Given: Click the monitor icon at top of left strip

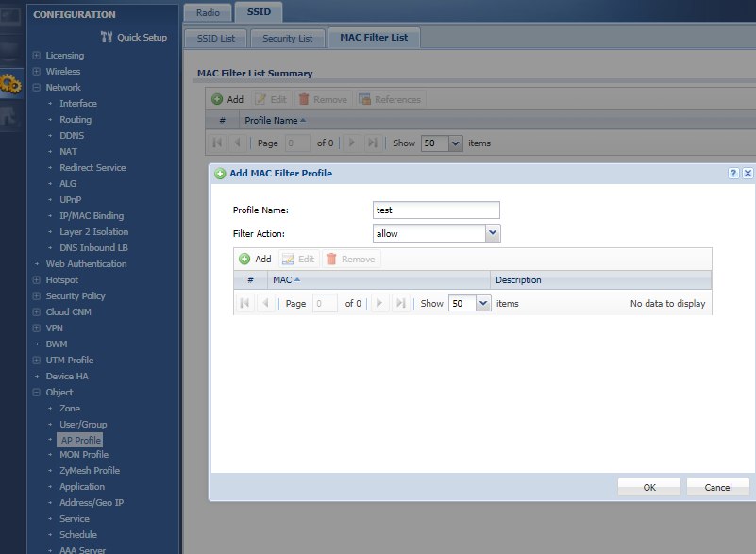Looking at the screenshot, I should point(10,16).
